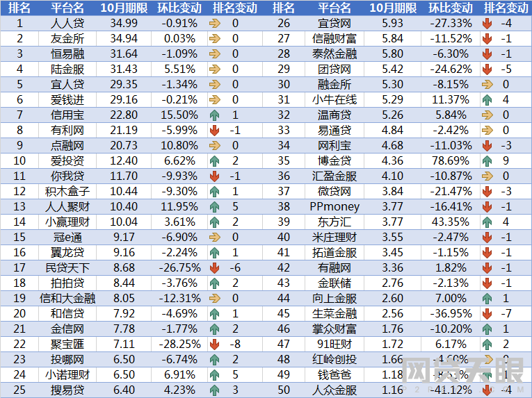Screen dimensions: 532x398
Task: Click the green up arrow in 人人聚财 row
Action: click(x=214, y=207)
